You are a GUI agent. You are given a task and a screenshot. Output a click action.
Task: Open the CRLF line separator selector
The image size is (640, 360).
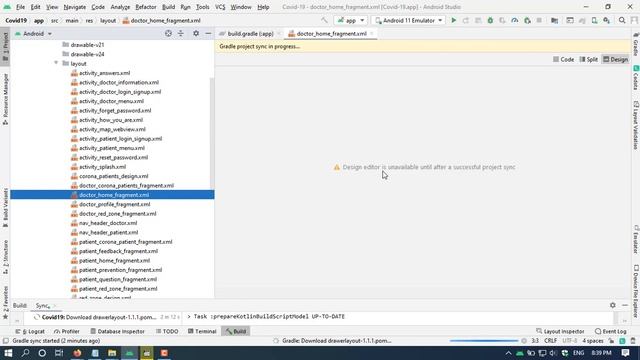(550, 341)
